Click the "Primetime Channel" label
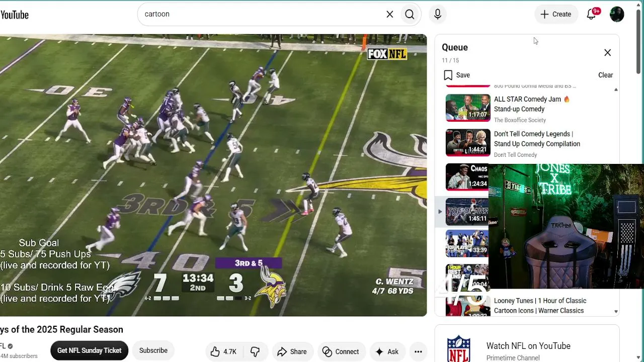This screenshot has height=362, width=644. point(513,358)
